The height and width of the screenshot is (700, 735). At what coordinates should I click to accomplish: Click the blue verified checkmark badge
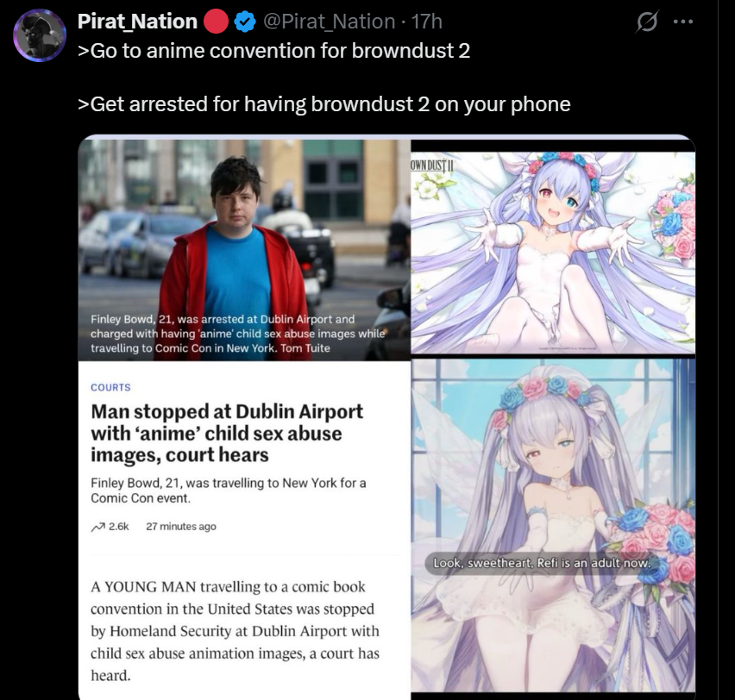pyautogui.click(x=245, y=22)
